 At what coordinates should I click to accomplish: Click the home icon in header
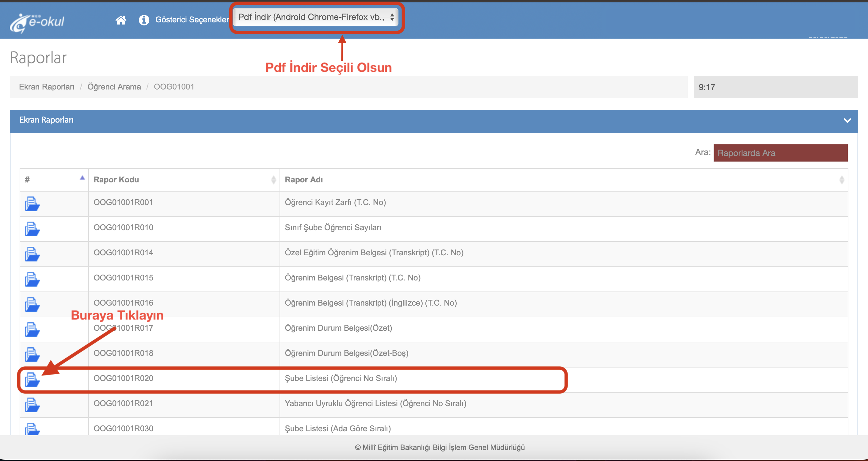click(121, 20)
